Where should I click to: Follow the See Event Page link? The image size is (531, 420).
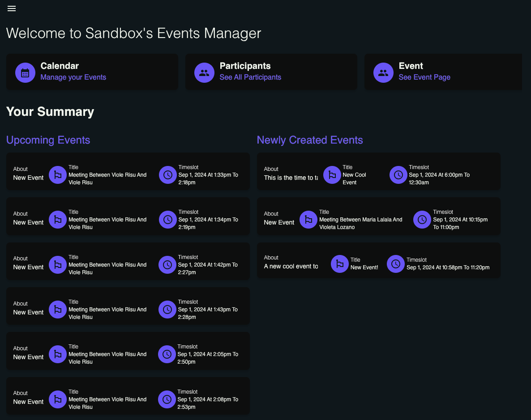click(424, 77)
